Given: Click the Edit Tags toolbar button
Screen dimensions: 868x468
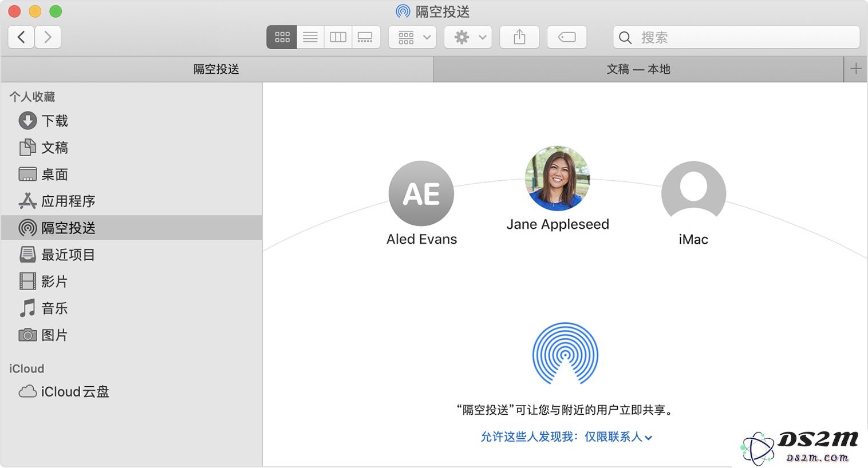Looking at the screenshot, I should pos(567,37).
